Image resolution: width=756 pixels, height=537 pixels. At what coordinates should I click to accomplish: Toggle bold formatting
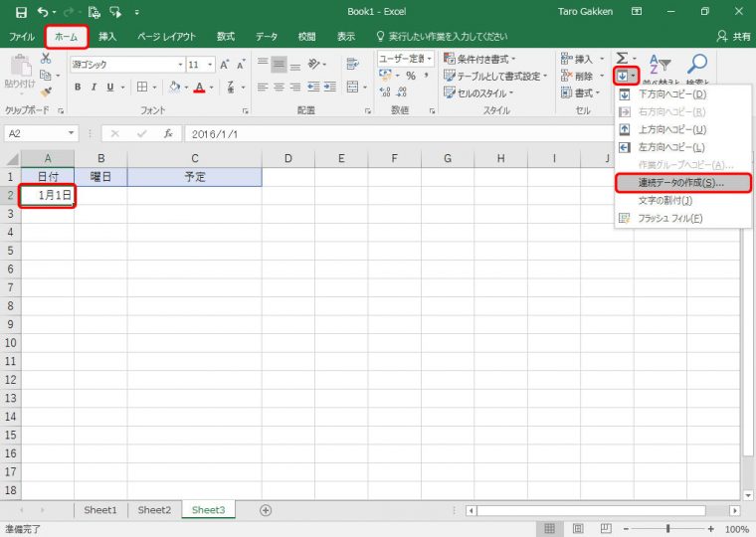[78, 87]
